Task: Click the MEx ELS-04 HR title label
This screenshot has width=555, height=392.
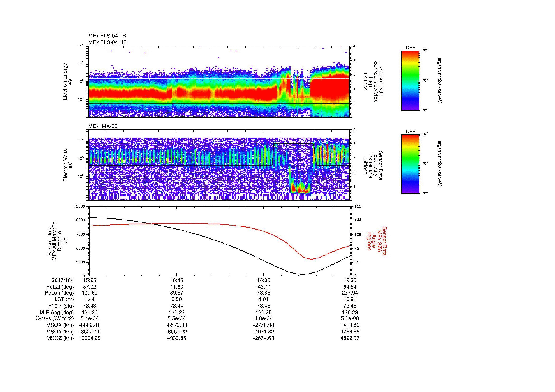Action: click(x=107, y=42)
